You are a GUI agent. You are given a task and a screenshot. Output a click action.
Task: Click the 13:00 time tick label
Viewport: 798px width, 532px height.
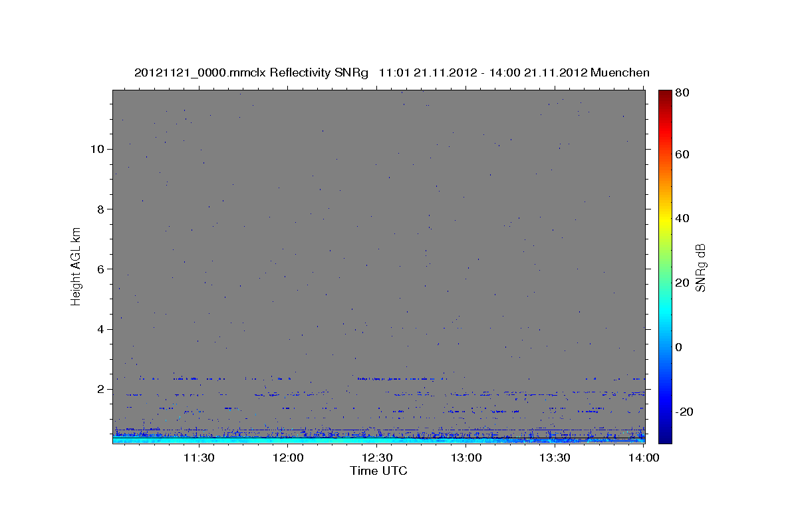point(466,458)
